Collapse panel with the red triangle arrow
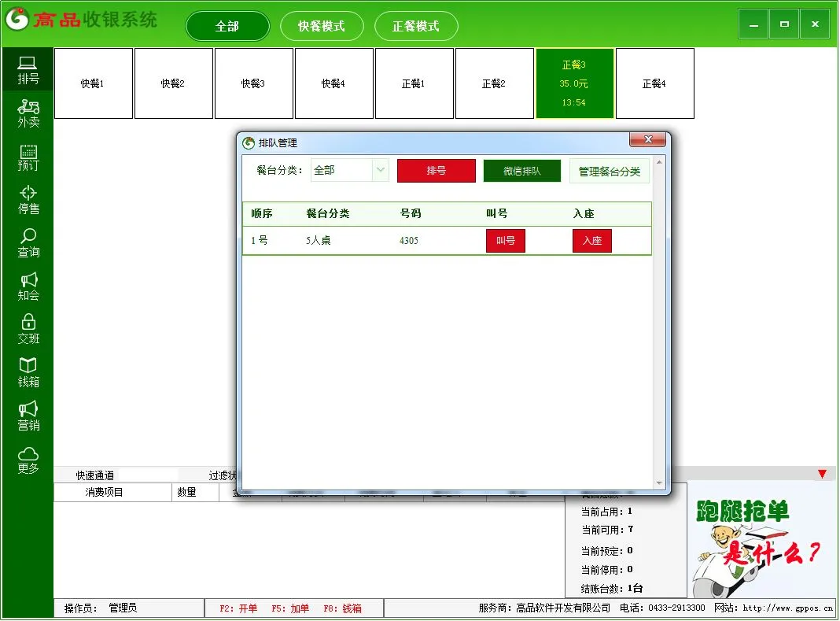 [822, 474]
